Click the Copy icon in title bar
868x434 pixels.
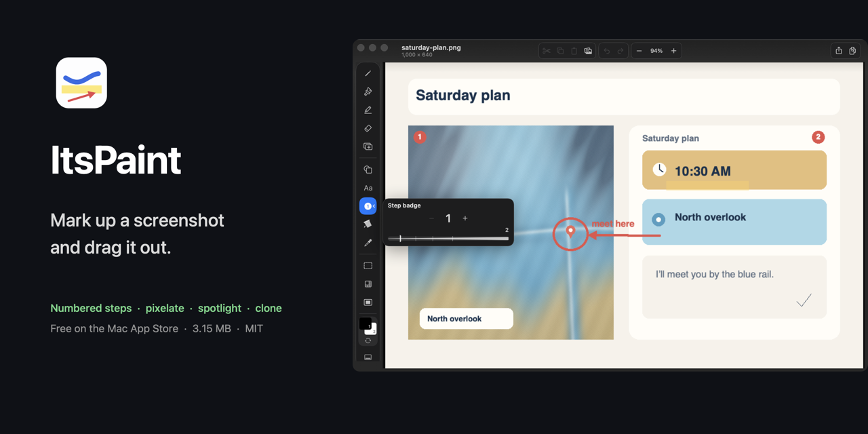pyautogui.click(x=560, y=51)
